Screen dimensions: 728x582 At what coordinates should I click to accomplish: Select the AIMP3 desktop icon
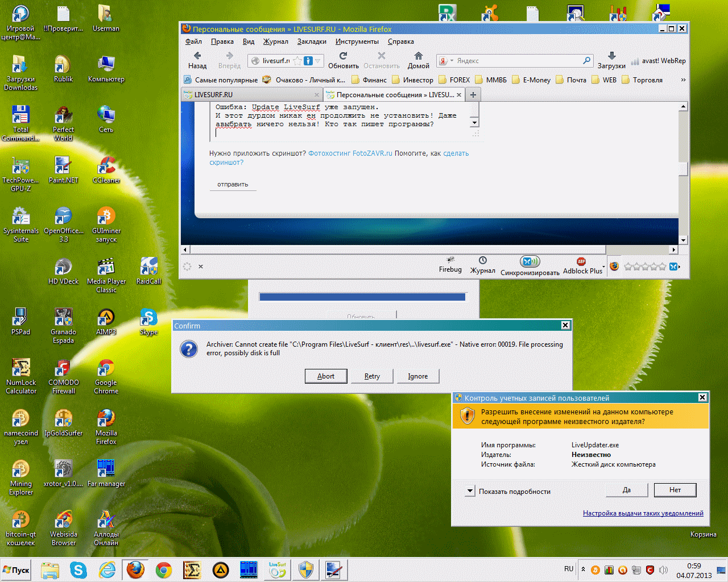[x=106, y=322]
